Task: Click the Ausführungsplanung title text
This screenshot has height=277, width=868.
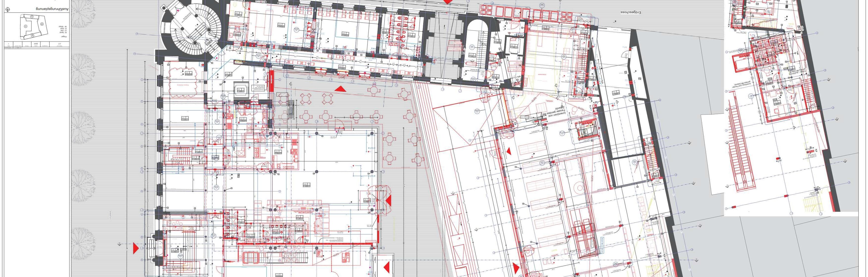Action: [x=52, y=9]
